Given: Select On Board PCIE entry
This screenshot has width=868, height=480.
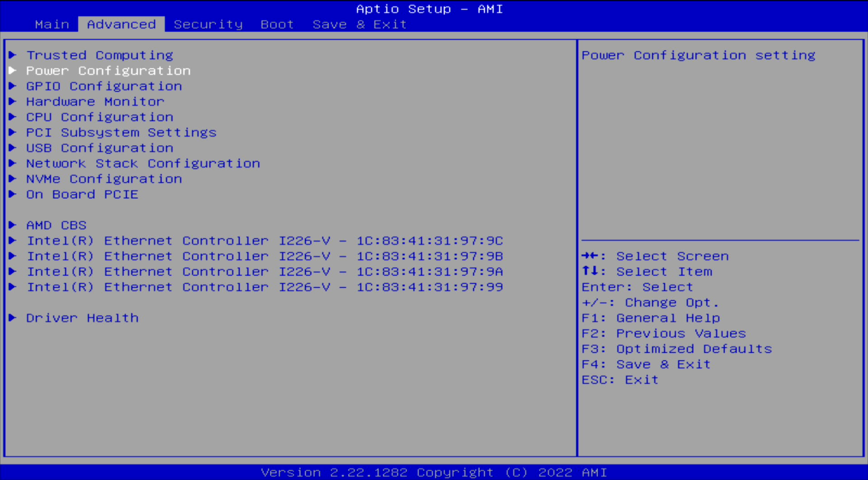Looking at the screenshot, I should click(82, 194).
